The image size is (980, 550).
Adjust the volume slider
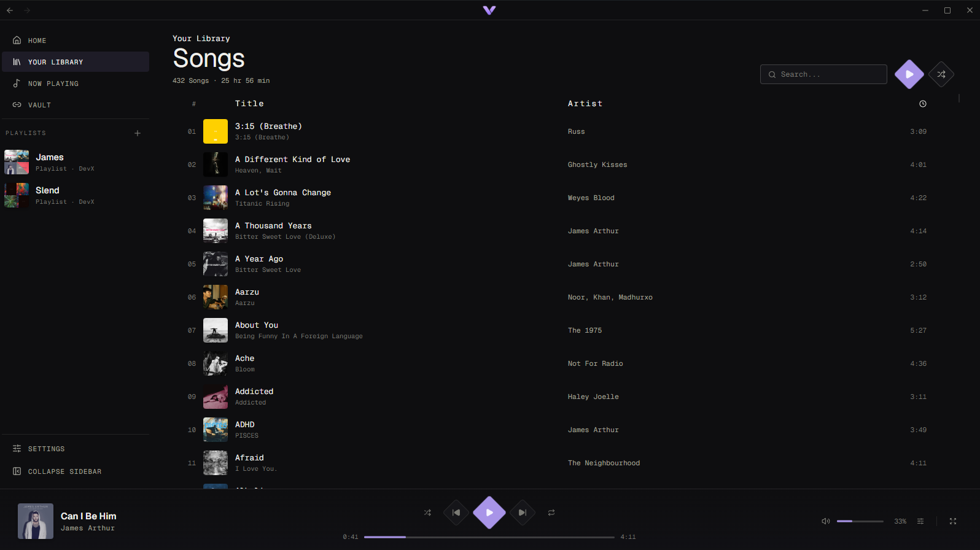(x=860, y=521)
